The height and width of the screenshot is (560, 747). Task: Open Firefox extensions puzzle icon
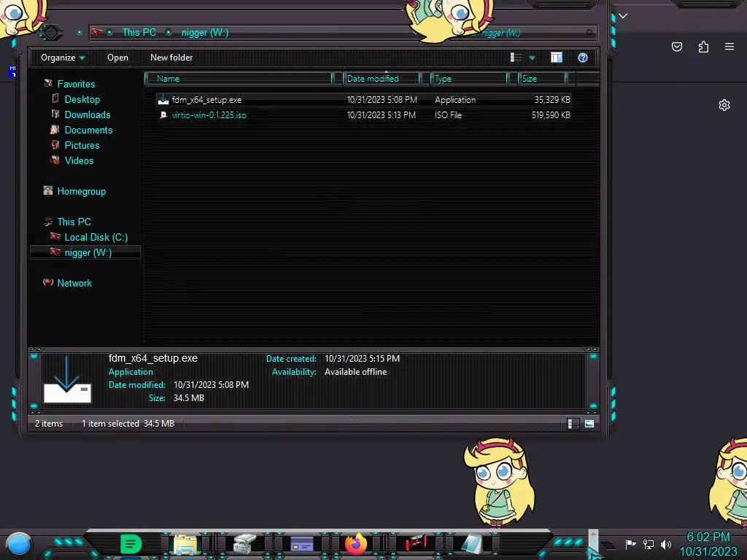tap(703, 47)
